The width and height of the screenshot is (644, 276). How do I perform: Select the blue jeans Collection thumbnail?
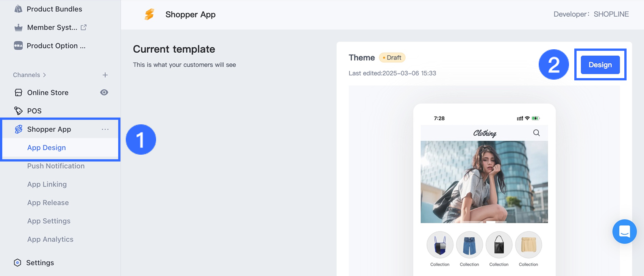469,245
